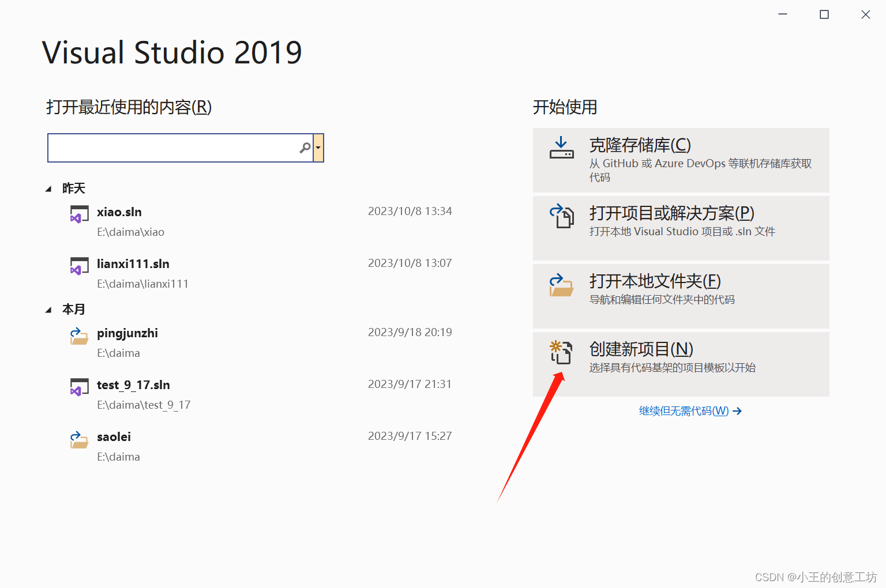
Task: Minimize the Visual Studio 2019 window
Action: (x=783, y=14)
